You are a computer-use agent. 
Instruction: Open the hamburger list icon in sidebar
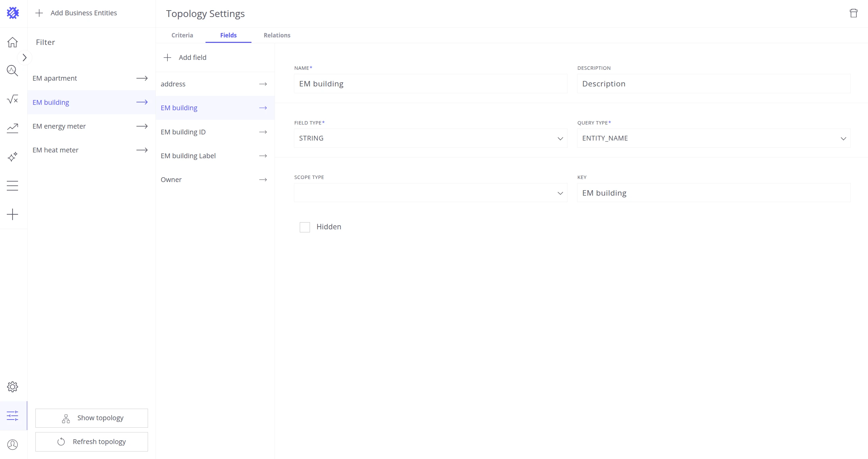13,185
